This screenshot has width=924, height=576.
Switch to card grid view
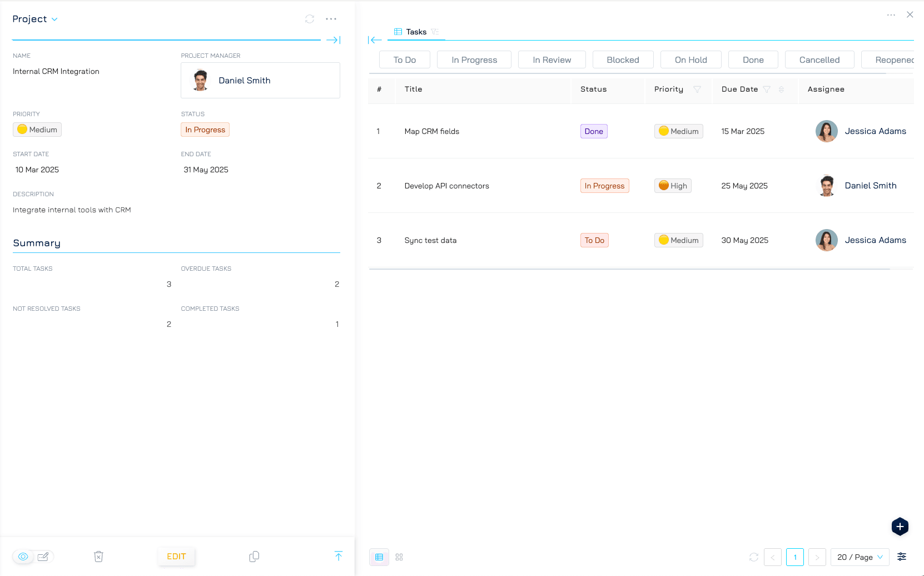[x=399, y=557]
